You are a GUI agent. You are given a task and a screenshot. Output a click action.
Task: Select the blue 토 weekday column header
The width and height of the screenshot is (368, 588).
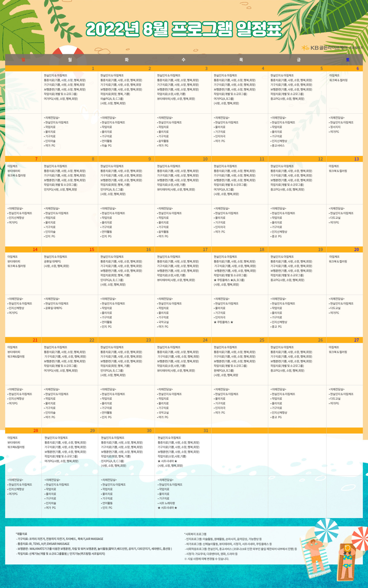pos(348,60)
